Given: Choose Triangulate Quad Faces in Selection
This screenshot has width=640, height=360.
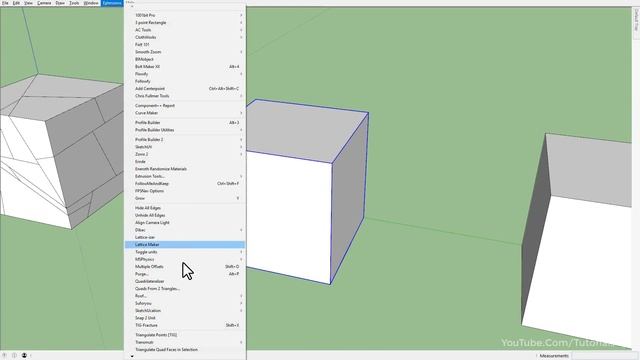Looking at the screenshot, I should [x=184, y=350].
